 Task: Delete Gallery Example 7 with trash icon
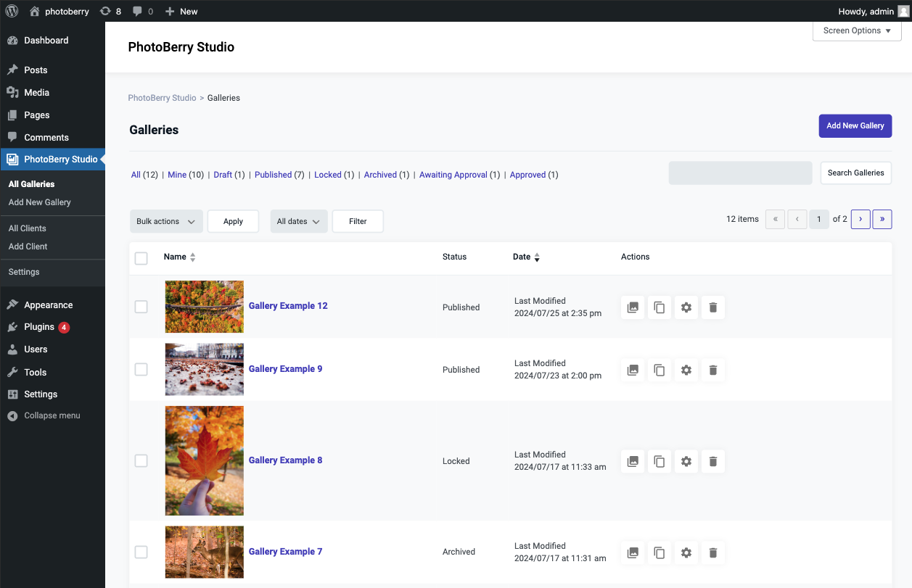point(713,552)
